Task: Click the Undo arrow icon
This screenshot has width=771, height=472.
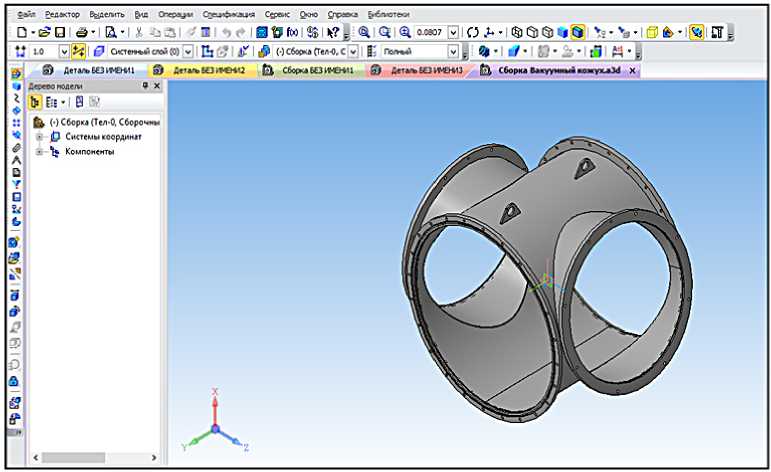Action: (226, 32)
